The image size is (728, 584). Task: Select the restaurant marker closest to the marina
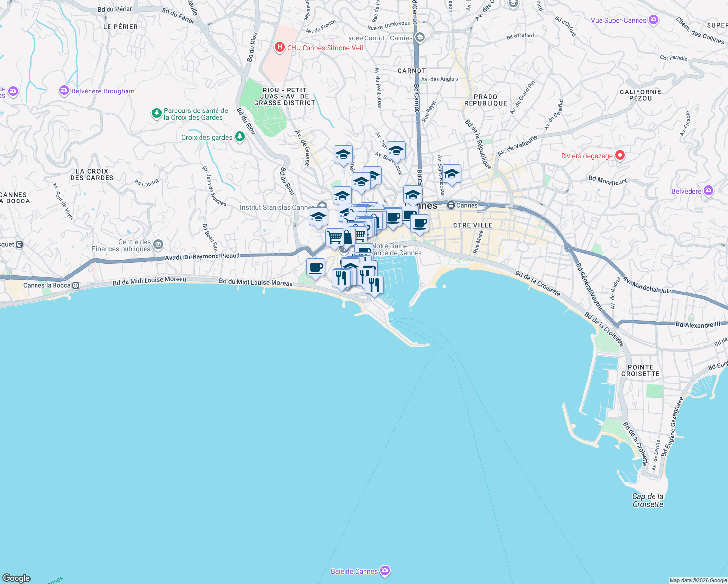(374, 286)
